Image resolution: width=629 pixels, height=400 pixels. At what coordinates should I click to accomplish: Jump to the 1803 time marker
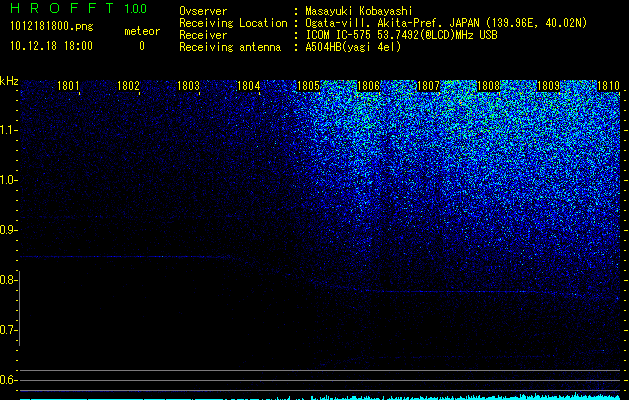click(x=189, y=86)
